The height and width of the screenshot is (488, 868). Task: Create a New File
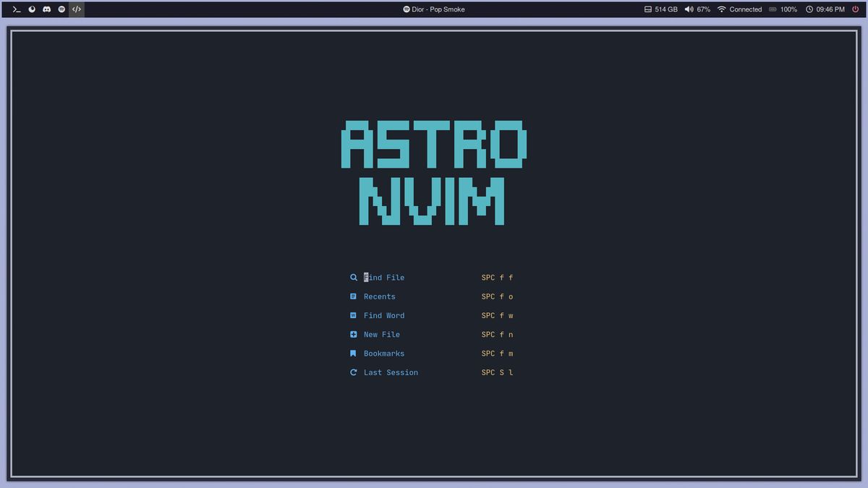tap(381, 334)
